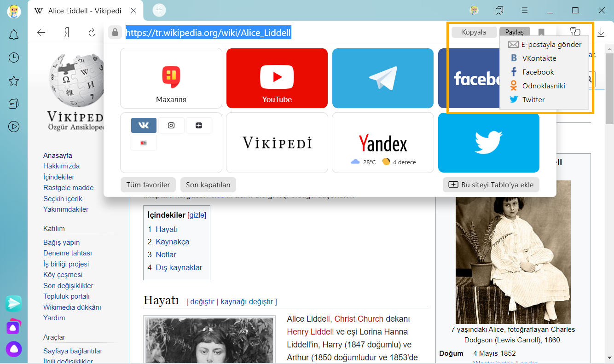Screen dimensions: 614x364
Task: Open the video play icon in sidebar
Action: point(14,126)
